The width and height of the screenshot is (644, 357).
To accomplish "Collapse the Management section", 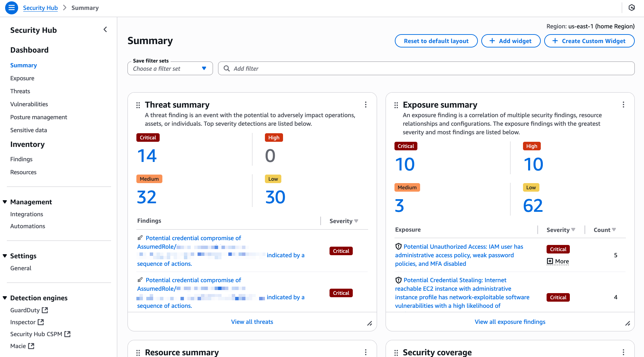I will click(x=5, y=202).
